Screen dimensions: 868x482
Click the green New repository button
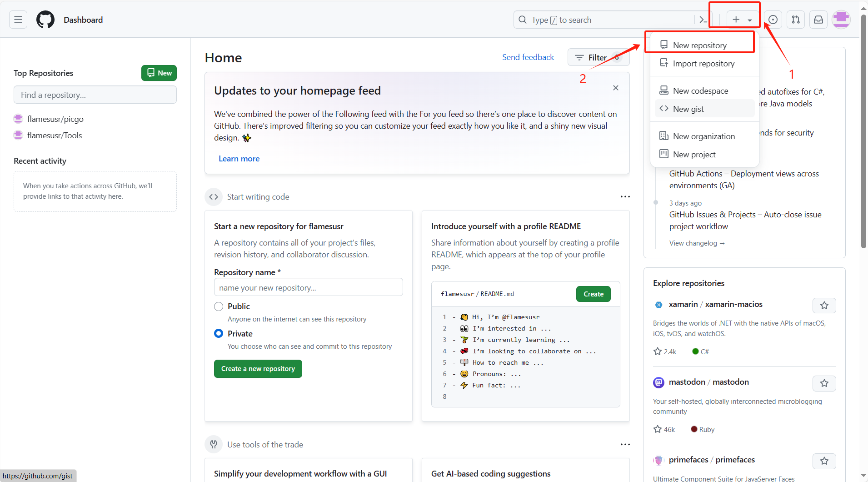(159, 73)
